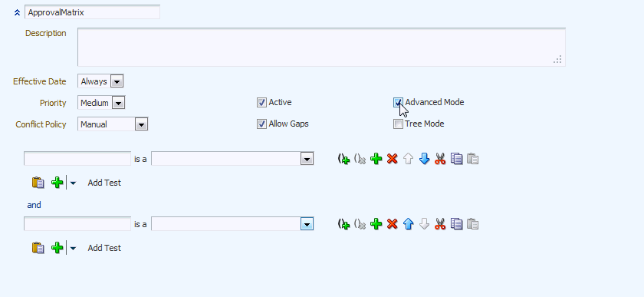644x297 pixels.
Task: Open the arrow menu beside the first Add Test
Action: 73,183
